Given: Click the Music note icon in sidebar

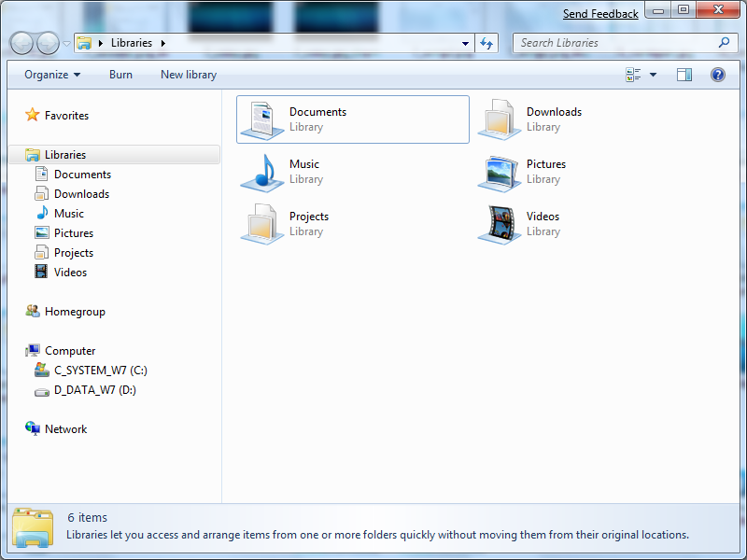Looking at the screenshot, I should (x=42, y=213).
